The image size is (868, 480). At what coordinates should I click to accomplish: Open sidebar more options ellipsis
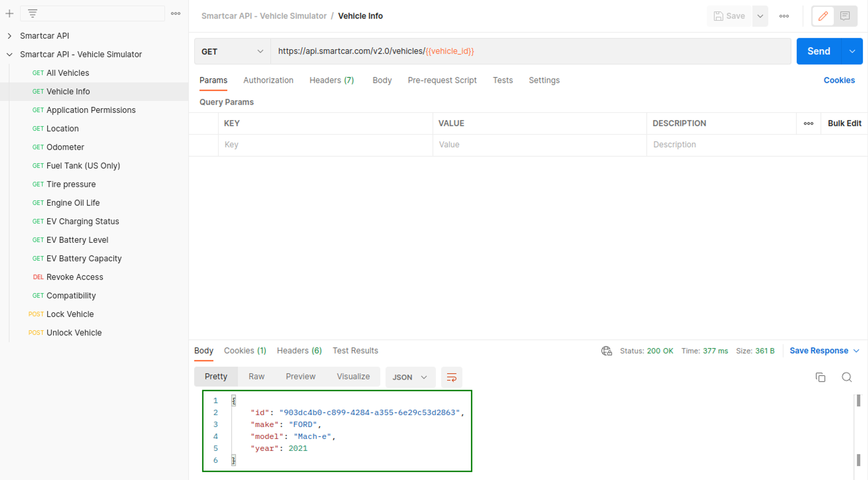pyautogui.click(x=176, y=13)
